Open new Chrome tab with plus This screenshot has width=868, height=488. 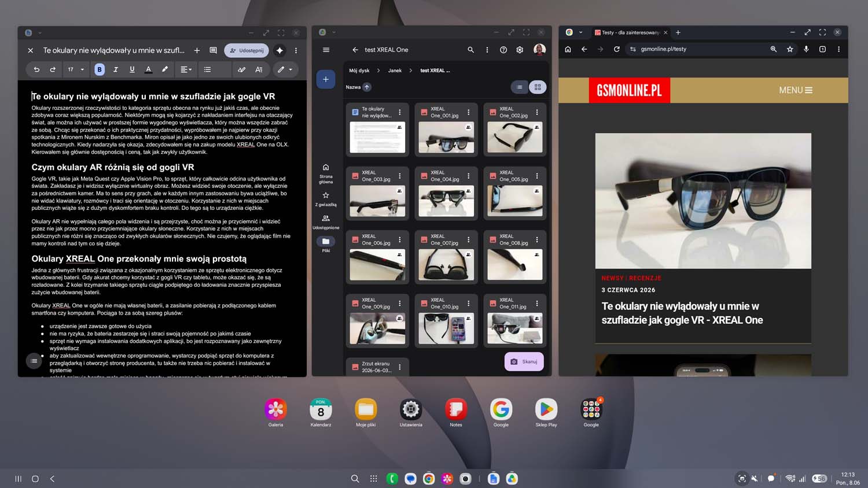click(678, 32)
